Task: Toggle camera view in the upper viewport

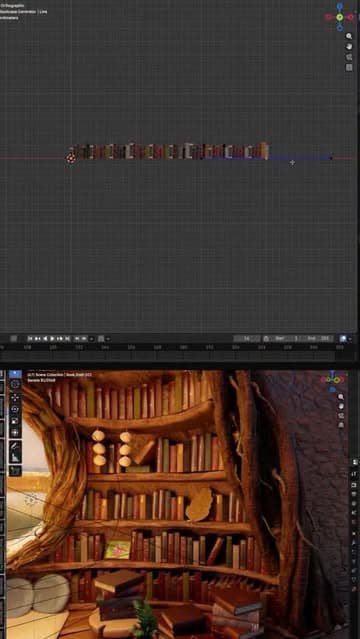Action: click(x=349, y=57)
